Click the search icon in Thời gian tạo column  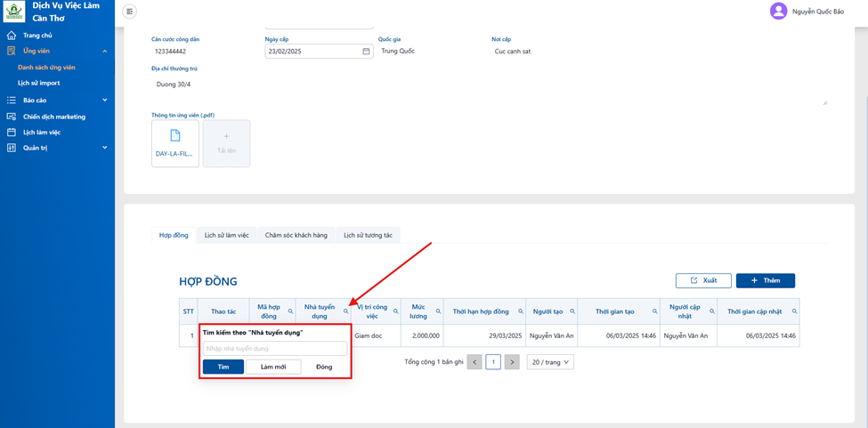[x=655, y=311]
